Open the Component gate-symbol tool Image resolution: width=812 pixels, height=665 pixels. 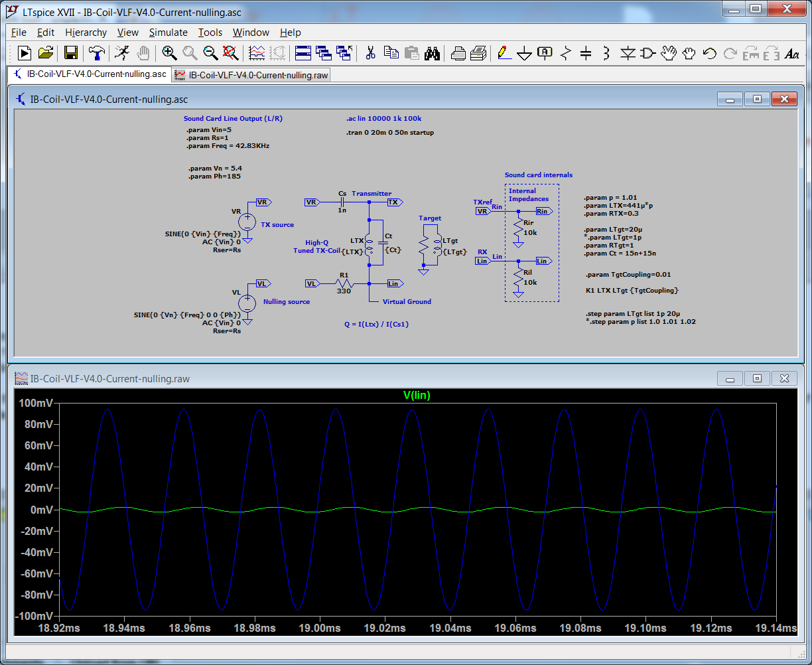649,53
